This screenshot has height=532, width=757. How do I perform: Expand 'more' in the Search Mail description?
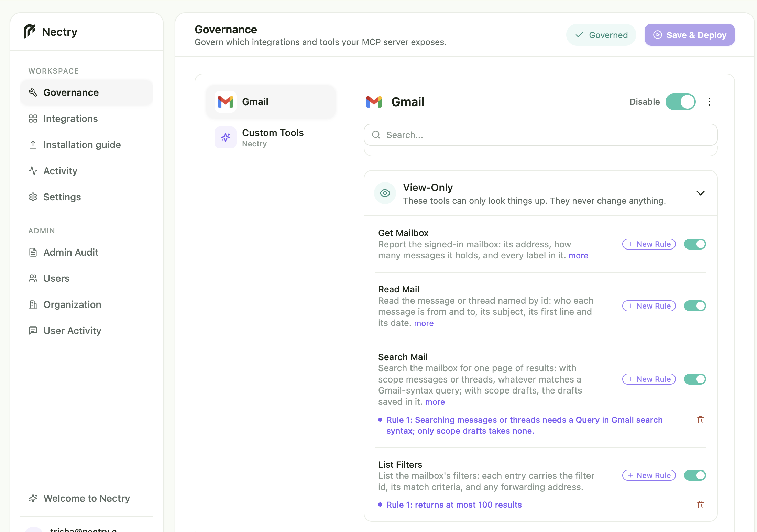pyautogui.click(x=435, y=402)
